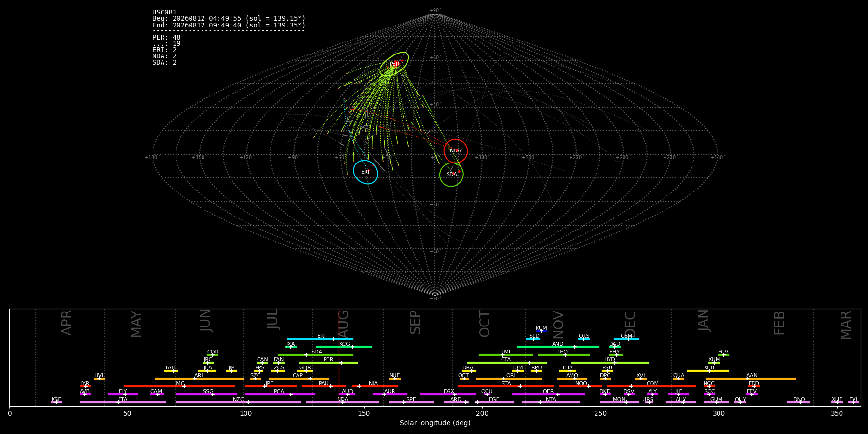The width and height of the screenshot is (868, 434).
Task: Select the QUA shower marker
Action: 678,379
